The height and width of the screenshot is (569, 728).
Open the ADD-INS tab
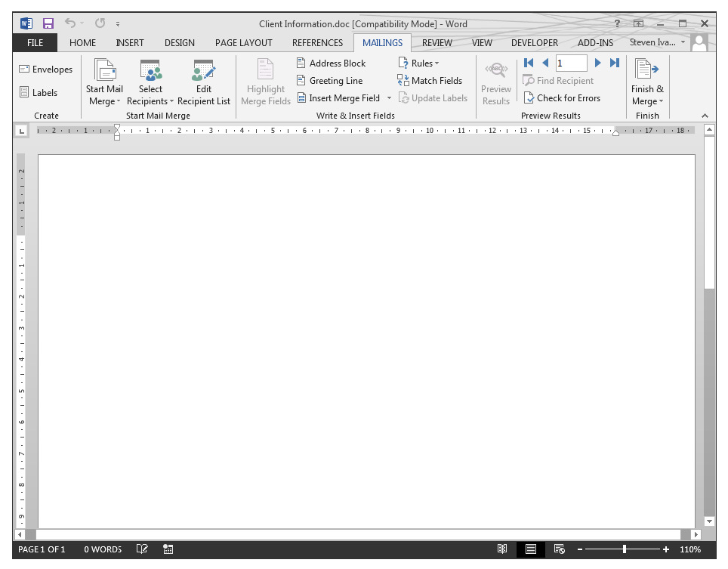pos(595,43)
